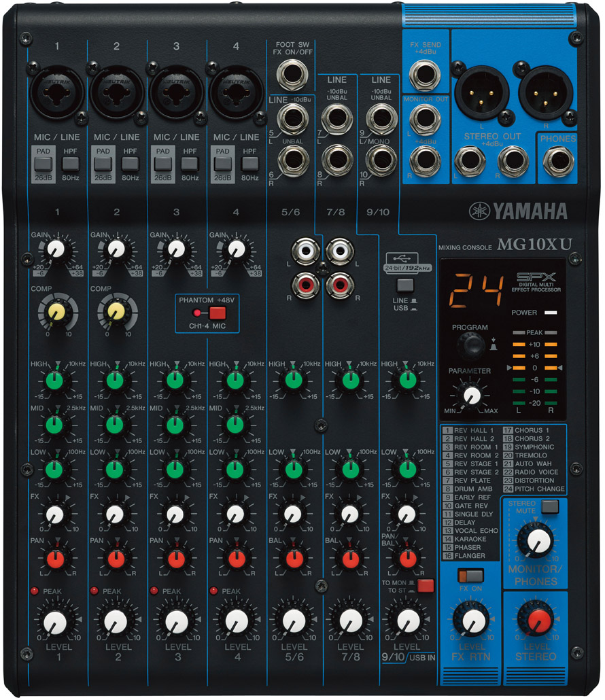Click the channel 2 green HIGH EQ knob
The width and height of the screenshot is (605, 700).
tap(116, 381)
